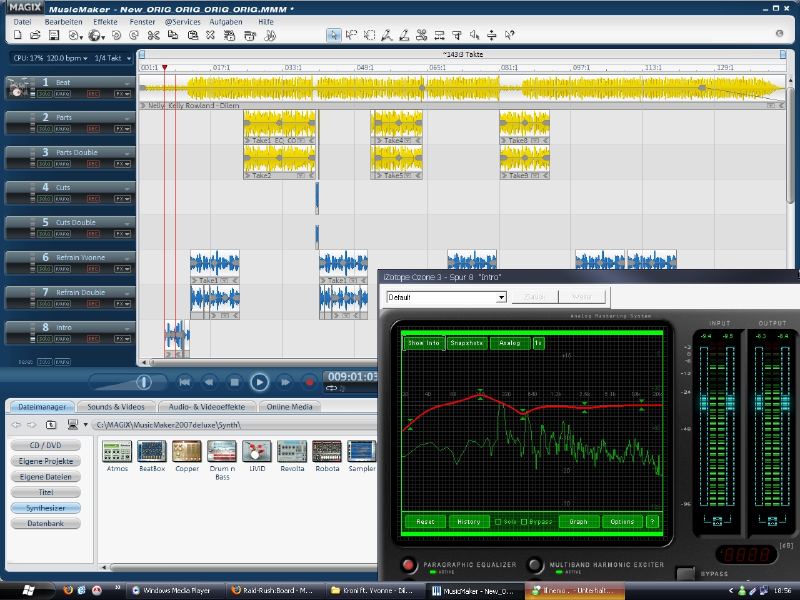The height and width of the screenshot is (600, 800).
Task: Toggle the Paragraphic Equalizer module button
Action: 408,565
